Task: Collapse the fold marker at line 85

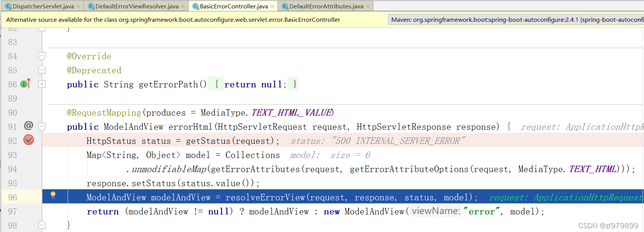Action: (42, 70)
